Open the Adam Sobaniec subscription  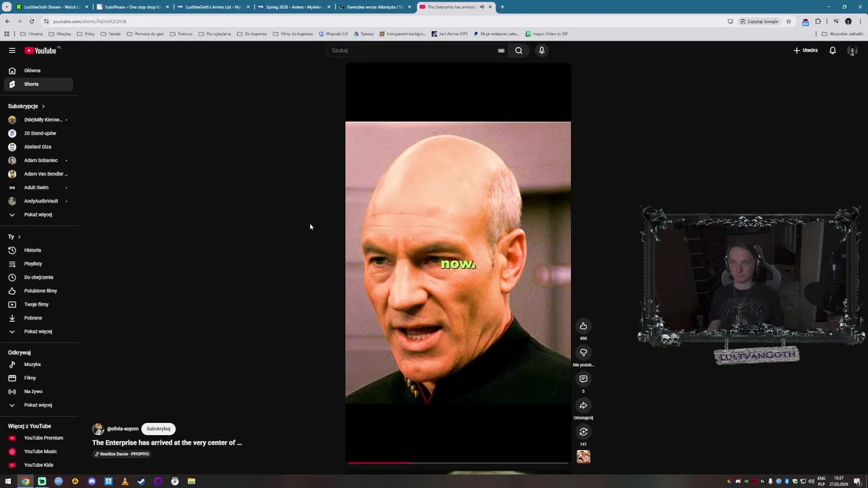[x=38, y=161]
